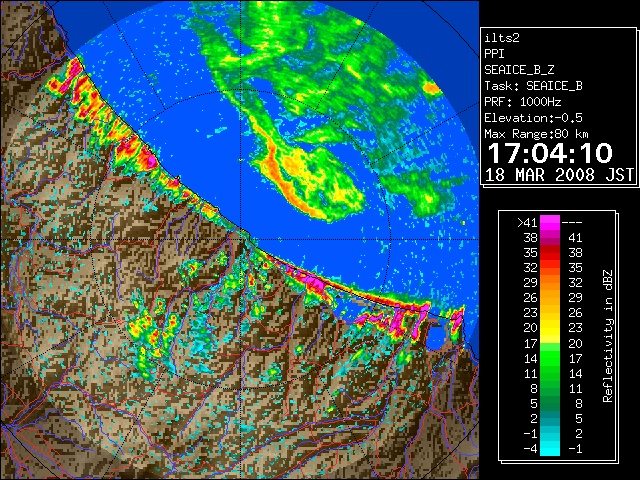Pick the cyan swatch beside -4 label

pyautogui.click(x=550, y=449)
